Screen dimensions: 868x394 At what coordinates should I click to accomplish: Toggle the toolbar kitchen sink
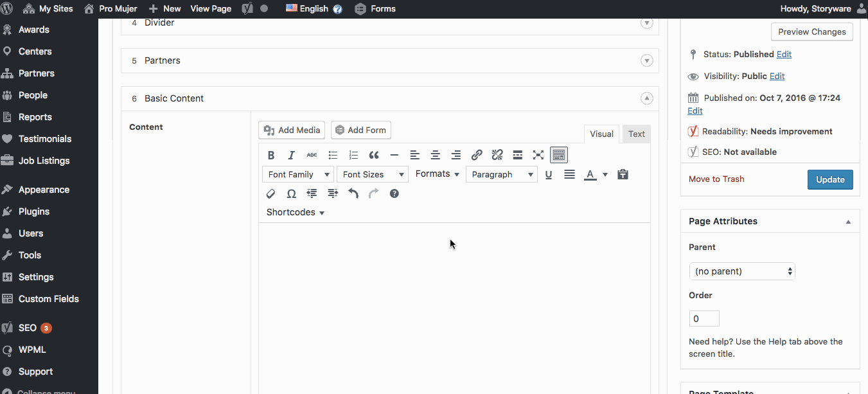tap(559, 155)
